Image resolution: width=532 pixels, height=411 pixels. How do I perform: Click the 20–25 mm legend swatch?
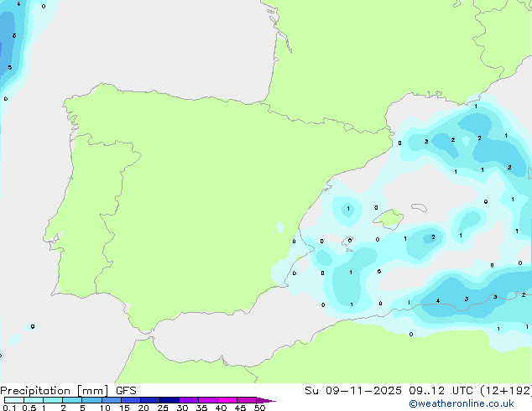(x=150, y=400)
